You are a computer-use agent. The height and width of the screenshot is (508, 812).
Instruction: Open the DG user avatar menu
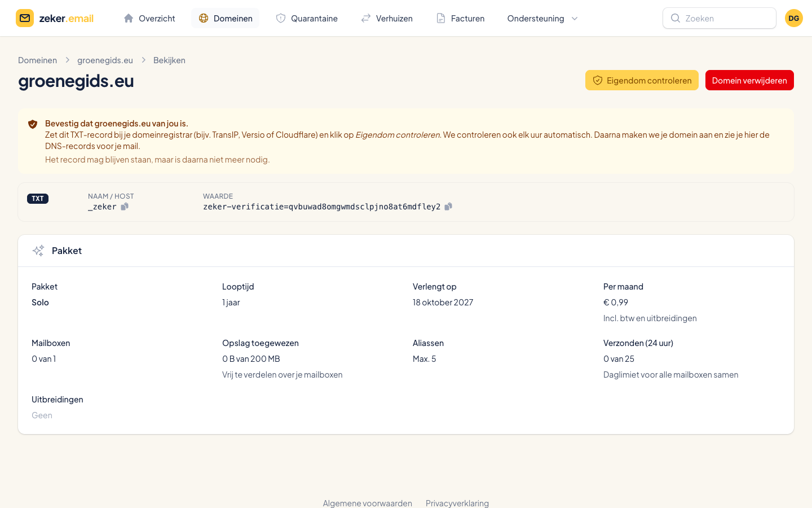(x=794, y=18)
